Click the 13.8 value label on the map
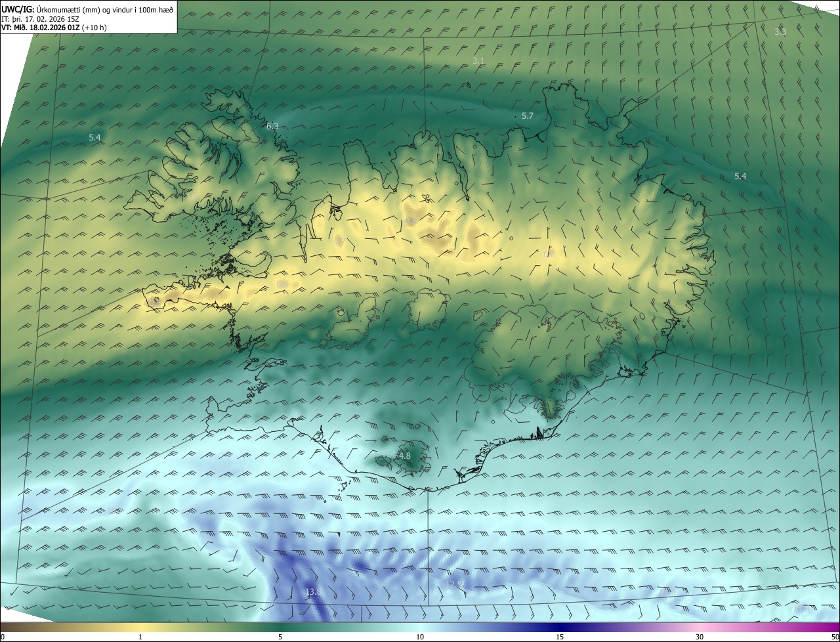Screen dimensions: 840x642 pyautogui.click(x=314, y=592)
